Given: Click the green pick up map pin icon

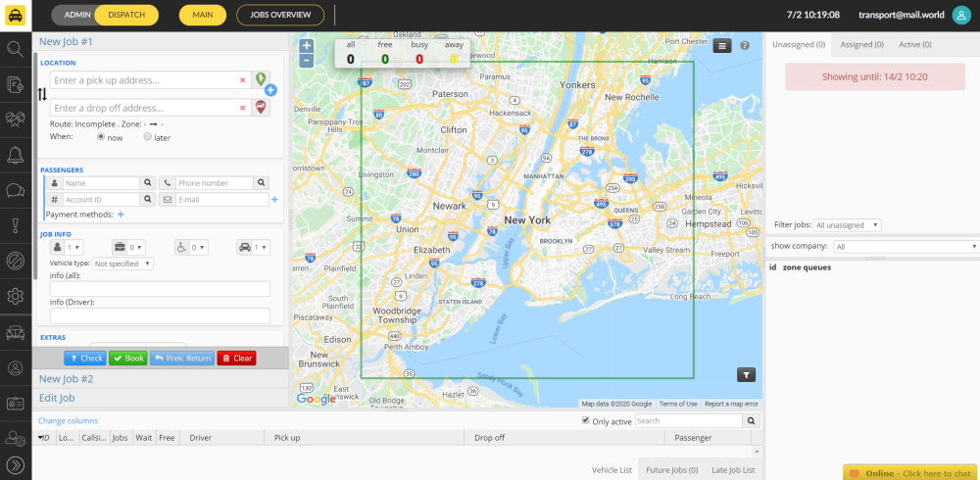Looking at the screenshot, I should (261, 79).
